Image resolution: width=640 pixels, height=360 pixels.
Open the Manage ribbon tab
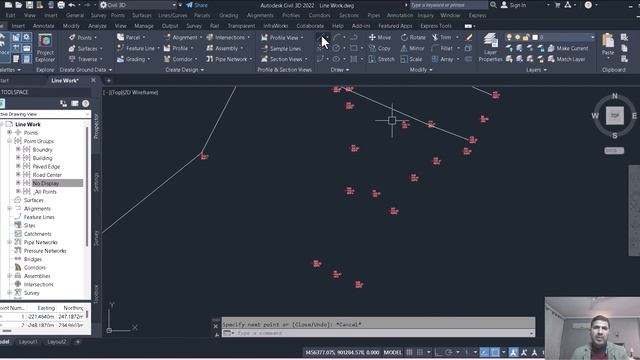(144, 26)
